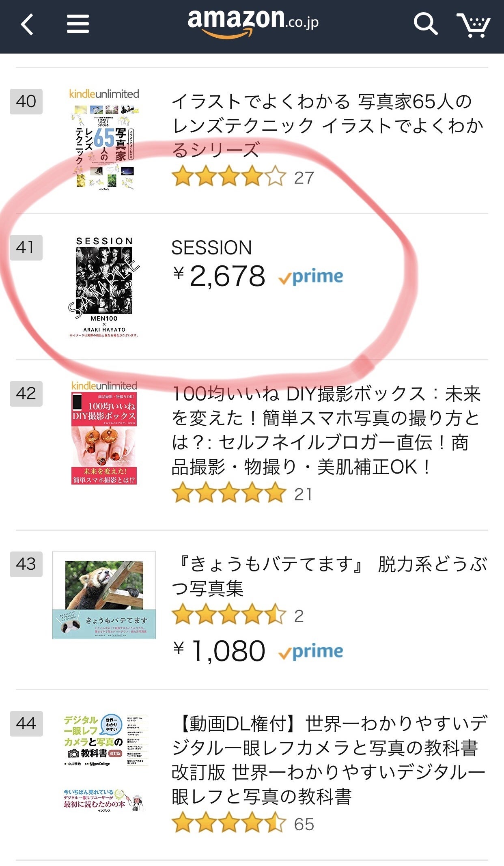Open star rating with 65 reviews
Image resolution: width=504 pixels, height=866 pixels.
pyautogui.click(x=242, y=823)
